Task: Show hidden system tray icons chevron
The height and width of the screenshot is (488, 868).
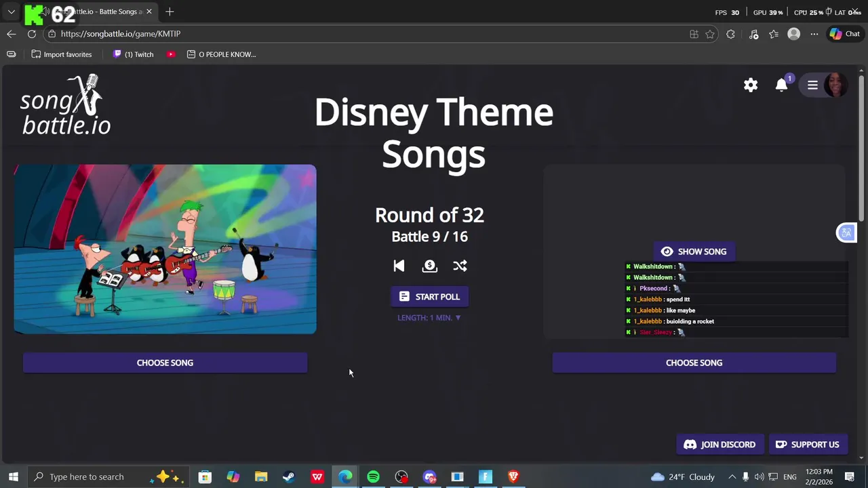Action: [x=732, y=476]
